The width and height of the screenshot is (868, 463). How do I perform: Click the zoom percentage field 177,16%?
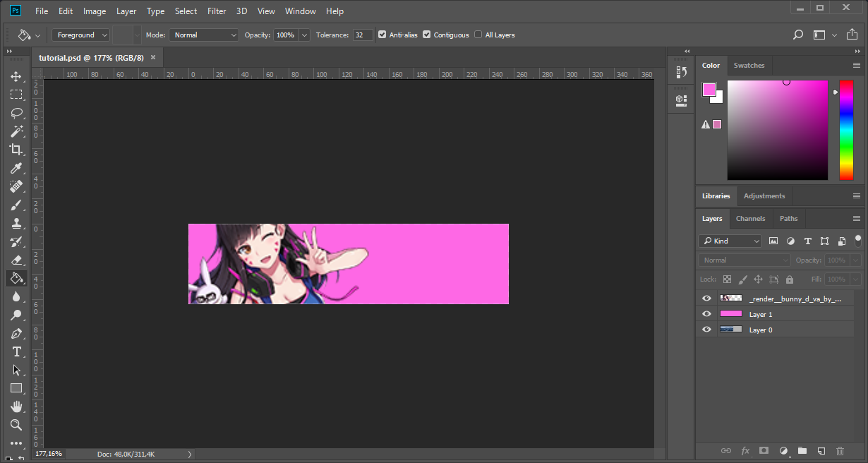click(x=49, y=454)
